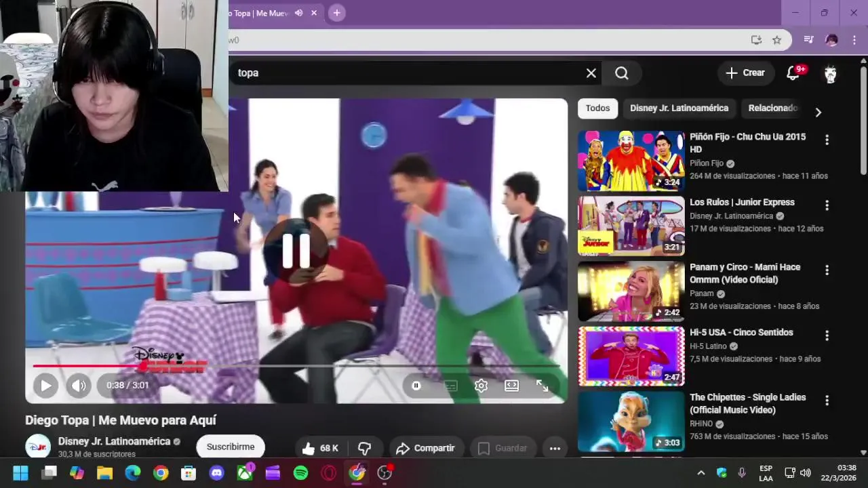Mute the video with speaker icon
Viewport: 868px width, 488px height.
pyautogui.click(x=79, y=386)
